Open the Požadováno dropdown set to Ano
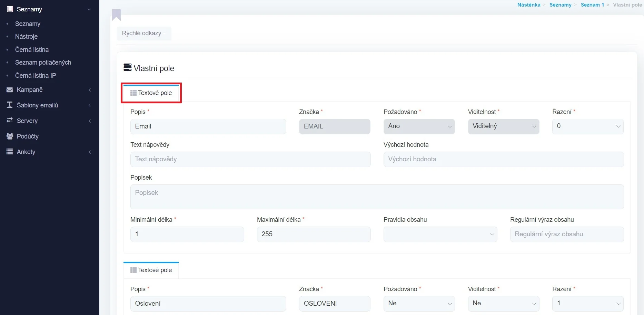The height and width of the screenshot is (315, 644). pyautogui.click(x=419, y=126)
